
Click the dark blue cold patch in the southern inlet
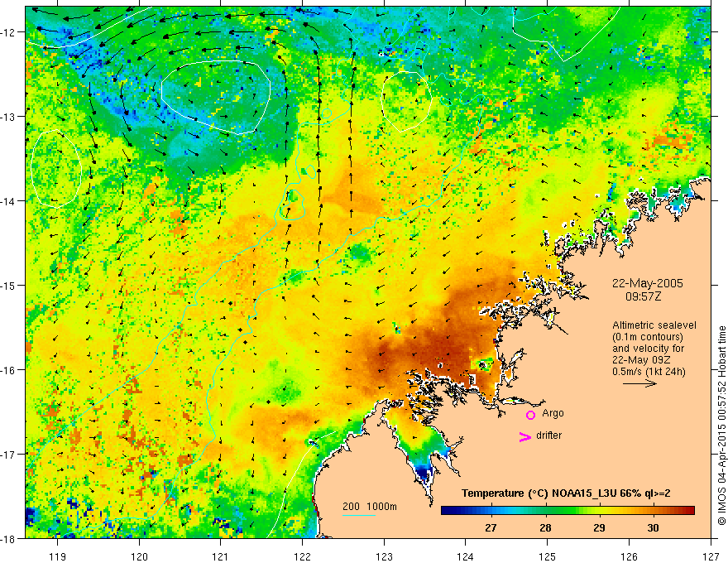pos(423,474)
